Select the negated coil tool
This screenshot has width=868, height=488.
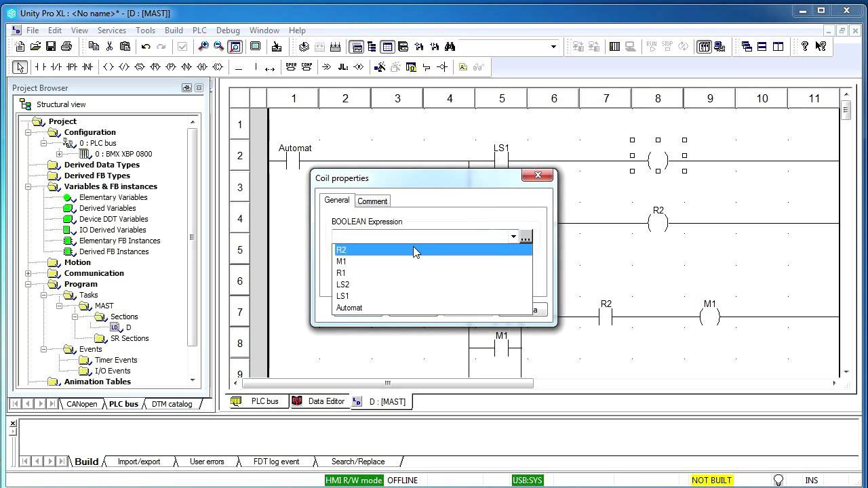[x=123, y=67]
